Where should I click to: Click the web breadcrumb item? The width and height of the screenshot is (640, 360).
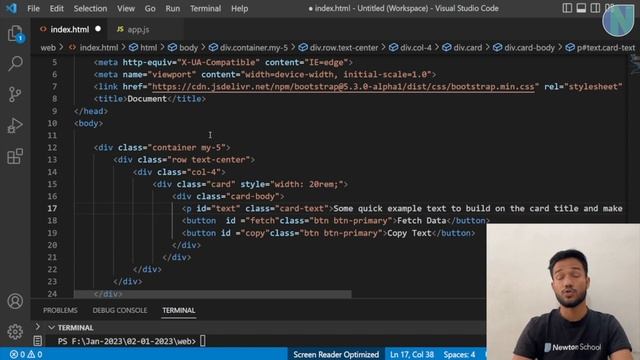[x=48, y=48]
